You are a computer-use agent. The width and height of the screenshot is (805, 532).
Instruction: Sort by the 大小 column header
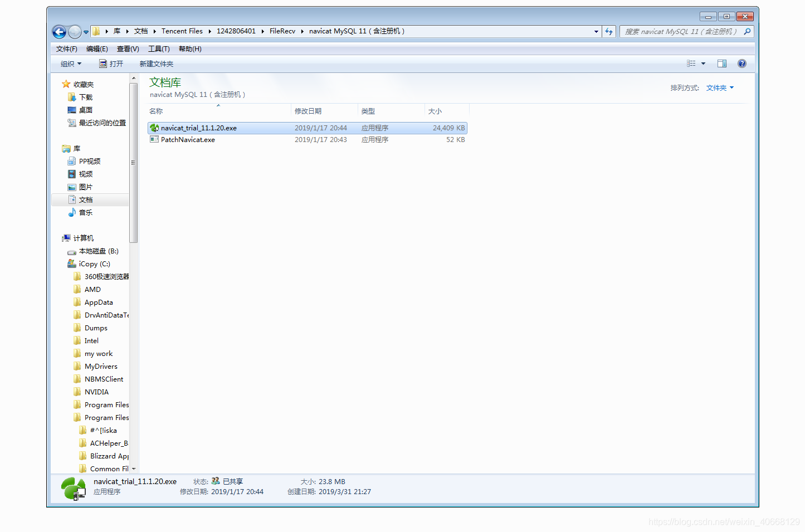(x=447, y=111)
